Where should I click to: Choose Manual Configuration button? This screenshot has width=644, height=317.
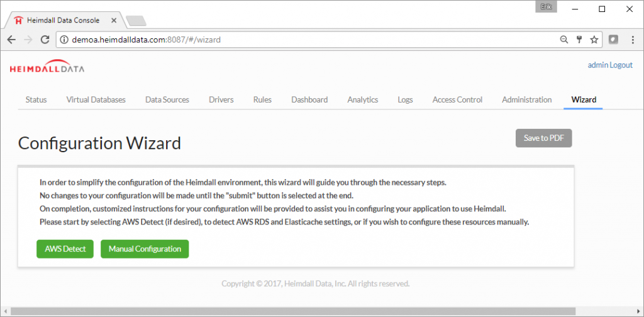point(145,249)
